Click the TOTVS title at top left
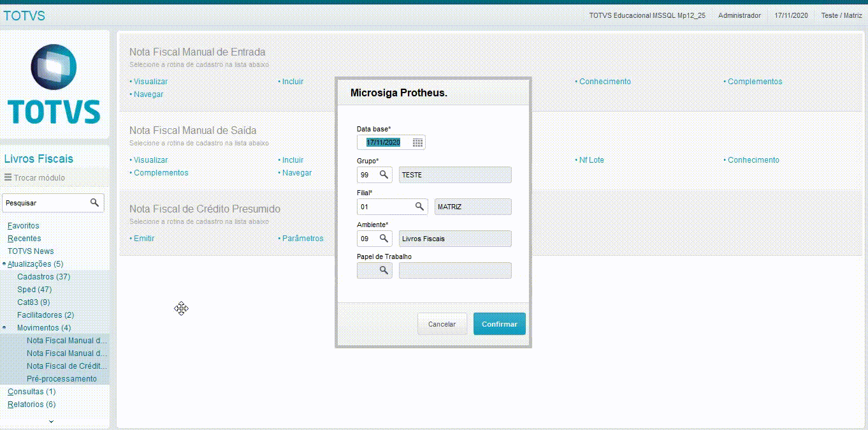Image resolution: width=868 pixels, height=430 pixels. tap(24, 16)
